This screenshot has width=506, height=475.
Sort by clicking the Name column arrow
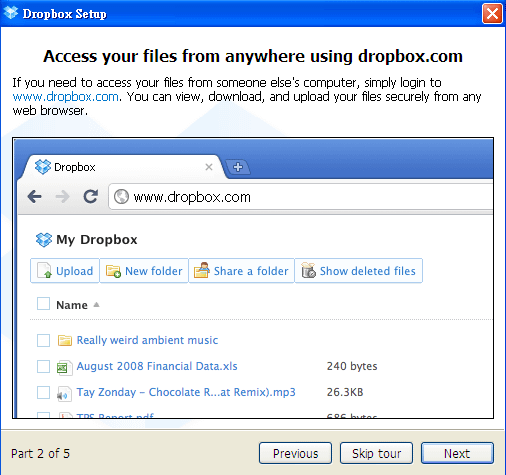pos(96,304)
